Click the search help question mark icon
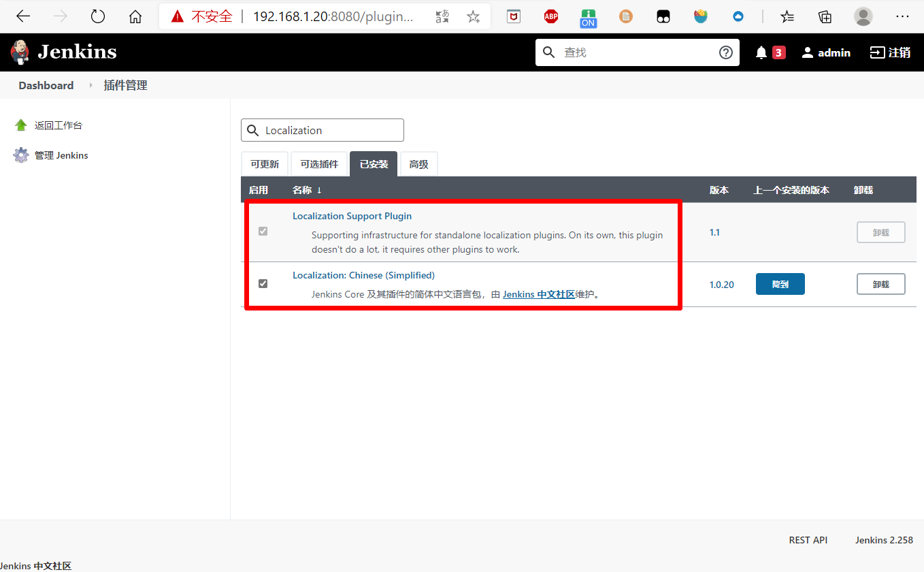 click(x=726, y=52)
